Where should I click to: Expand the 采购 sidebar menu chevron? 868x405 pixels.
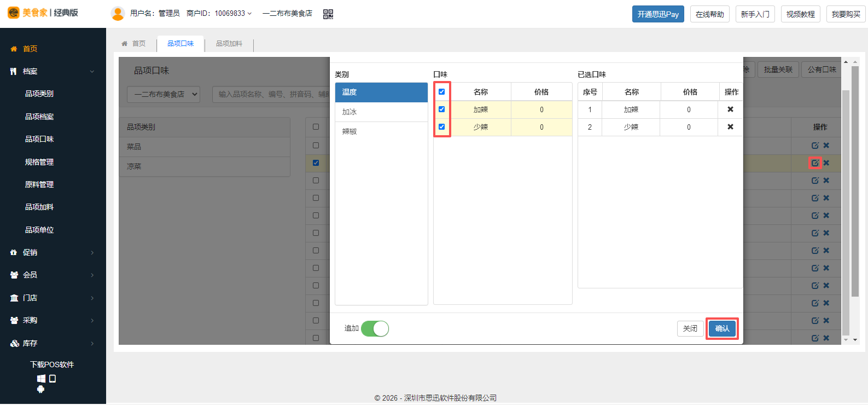tap(92, 321)
